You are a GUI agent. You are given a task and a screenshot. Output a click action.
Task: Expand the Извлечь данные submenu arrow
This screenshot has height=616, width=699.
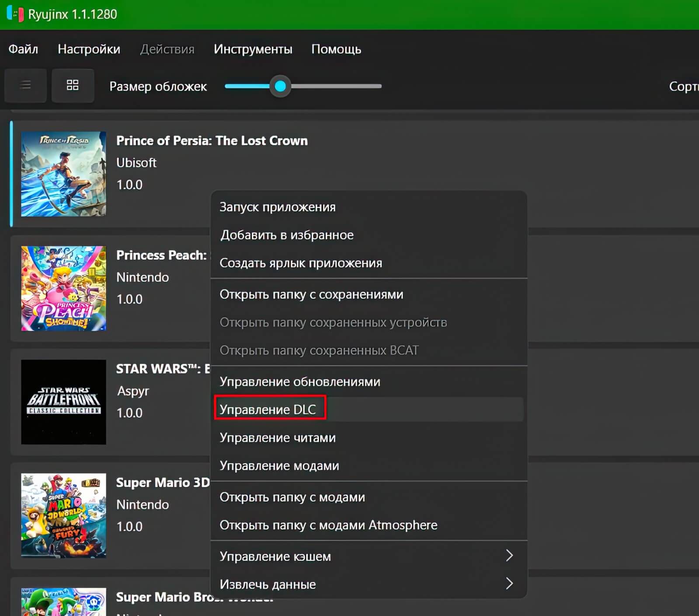[509, 584]
